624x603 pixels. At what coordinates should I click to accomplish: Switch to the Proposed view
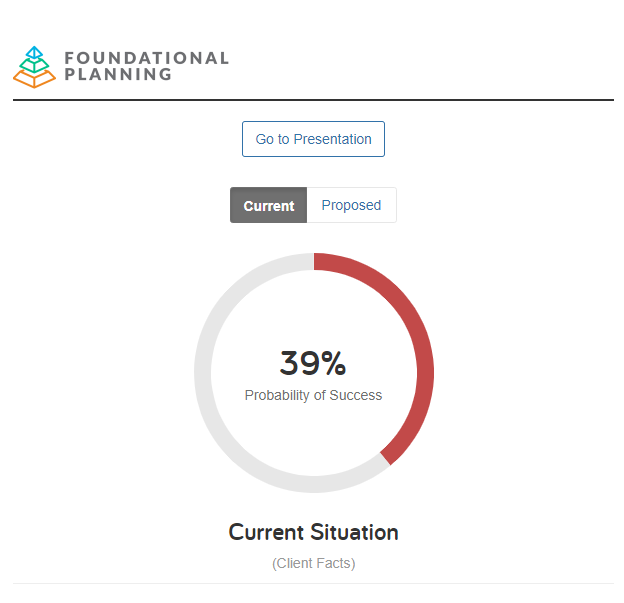coord(351,205)
